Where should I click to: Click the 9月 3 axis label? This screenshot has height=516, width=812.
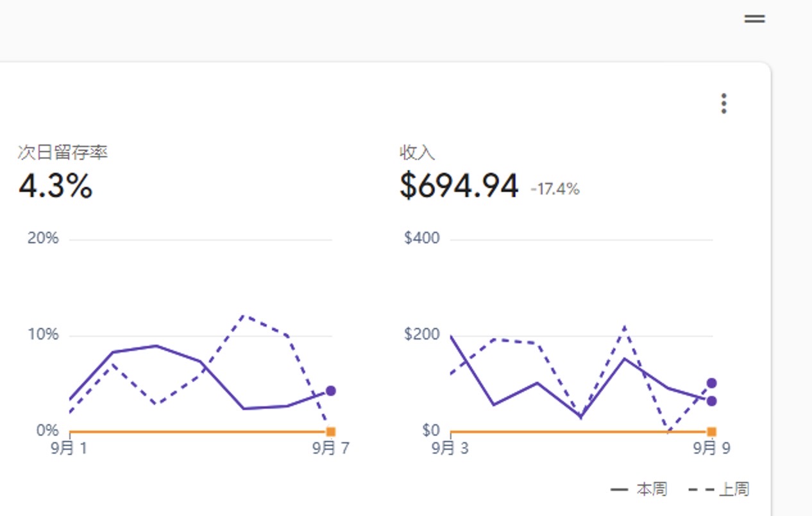click(450, 448)
